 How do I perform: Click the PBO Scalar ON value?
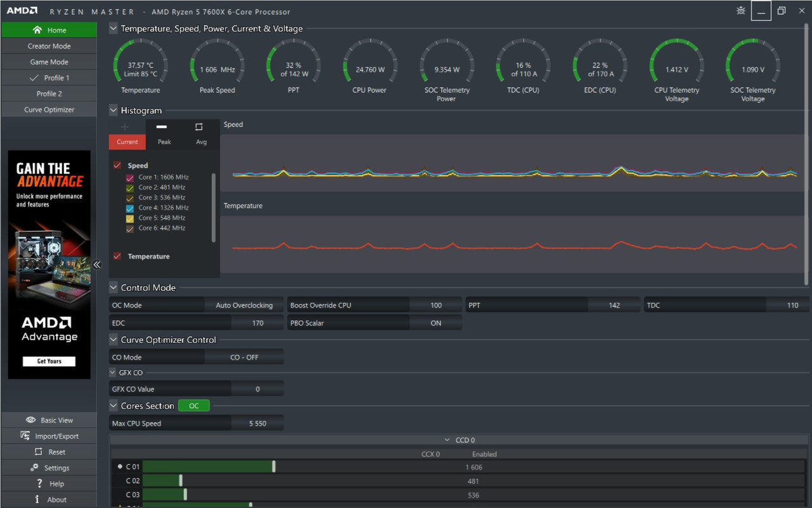tap(436, 323)
